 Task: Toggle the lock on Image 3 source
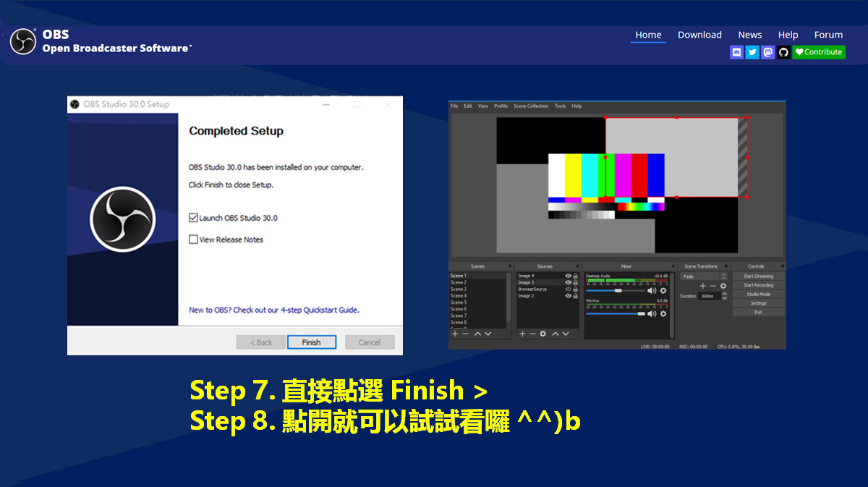[576, 282]
